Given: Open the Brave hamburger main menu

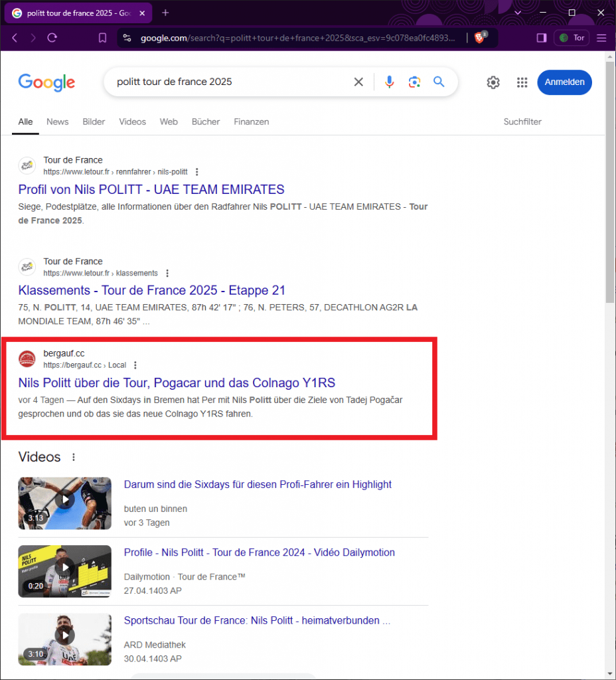Looking at the screenshot, I should pyautogui.click(x=601, y=38).
